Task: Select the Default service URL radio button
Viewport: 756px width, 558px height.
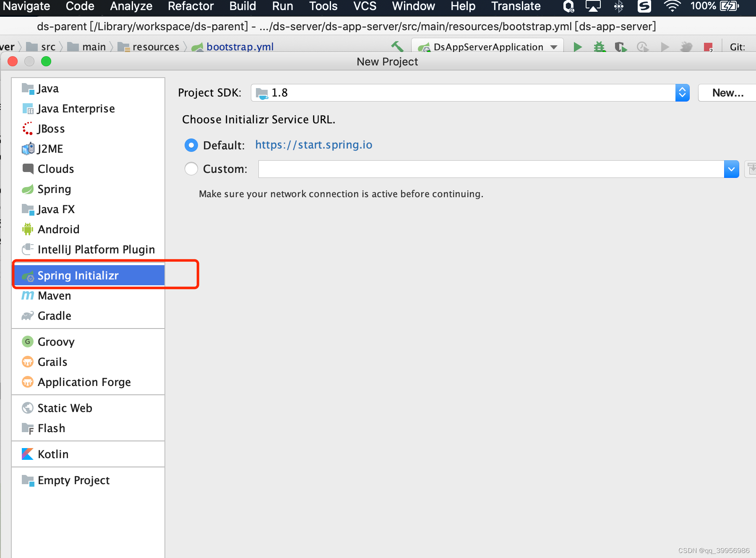Action: coord(191,145)
